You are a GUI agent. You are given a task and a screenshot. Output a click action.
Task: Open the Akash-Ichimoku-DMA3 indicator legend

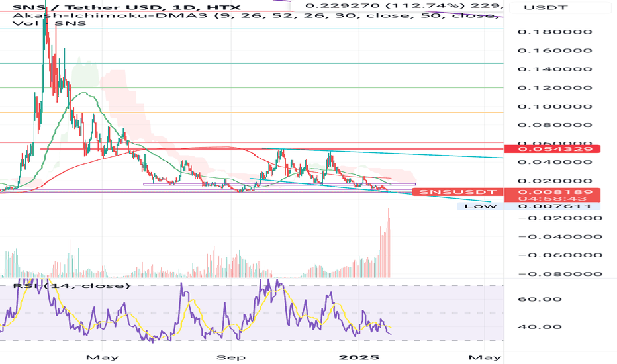[x=257, y=15]
